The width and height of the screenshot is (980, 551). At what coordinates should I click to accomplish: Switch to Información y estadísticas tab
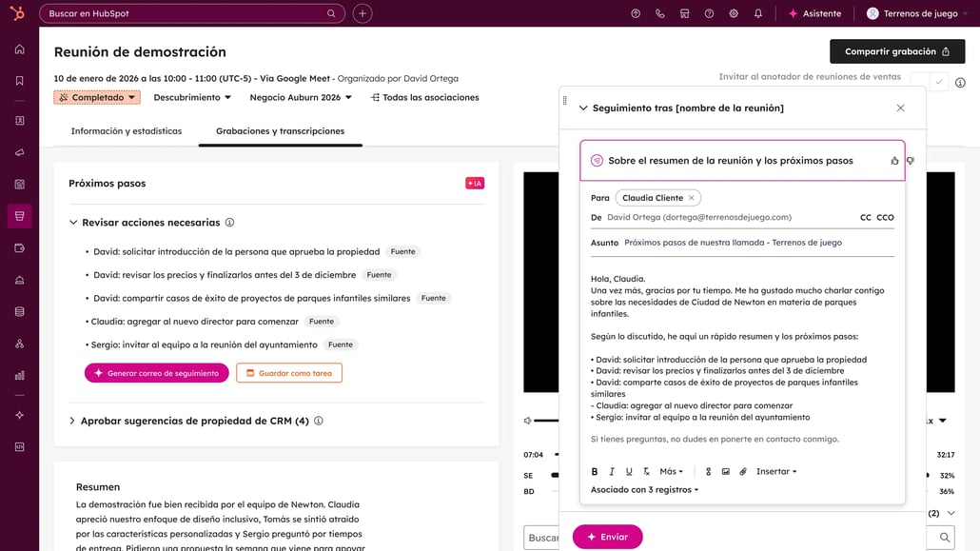coord(126,131)
